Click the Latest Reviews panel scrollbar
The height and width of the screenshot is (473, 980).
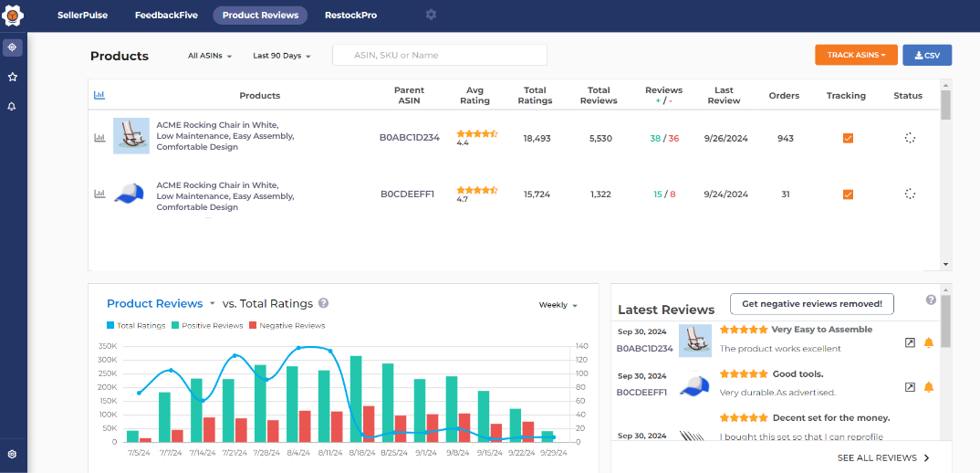tap(946, 321)
